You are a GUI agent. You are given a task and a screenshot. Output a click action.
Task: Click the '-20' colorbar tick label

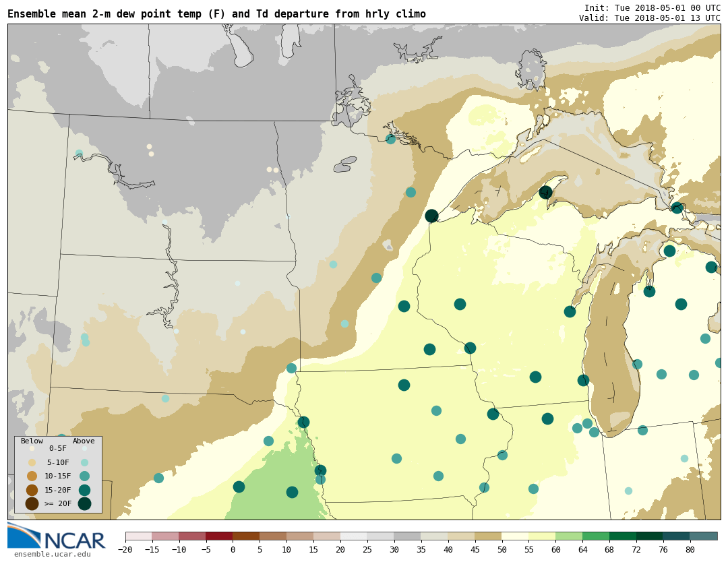tap(125, 550)
